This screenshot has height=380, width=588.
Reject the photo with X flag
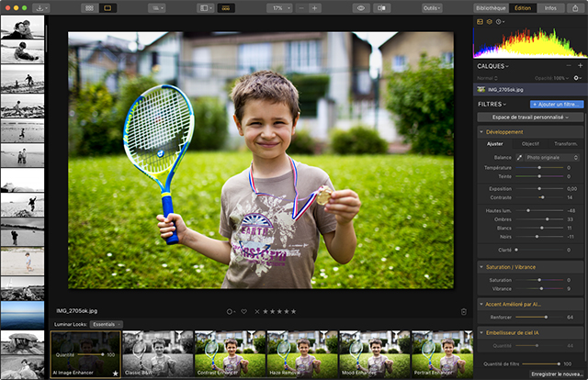pos(256,311)
